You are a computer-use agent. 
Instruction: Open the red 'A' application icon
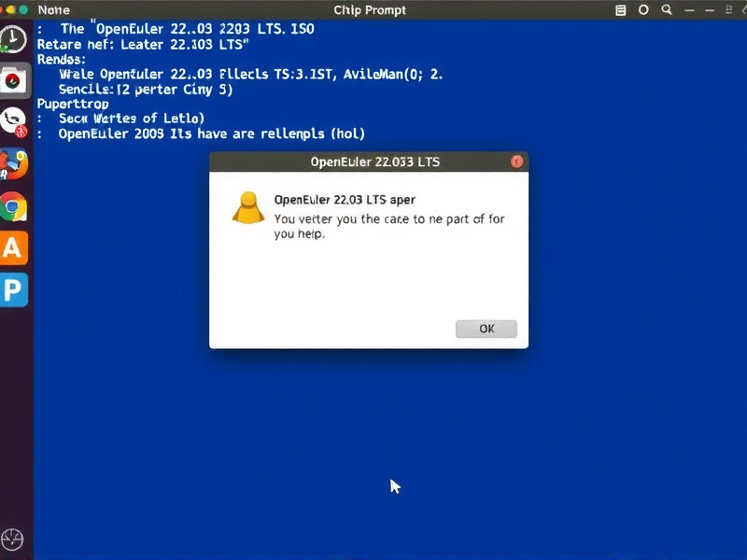tap(13, 249)
